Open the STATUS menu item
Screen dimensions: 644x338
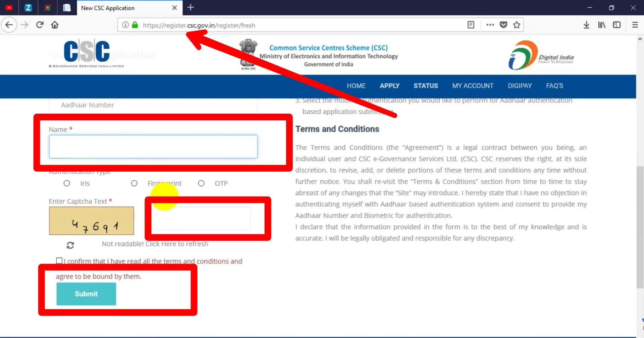point(426,86)
